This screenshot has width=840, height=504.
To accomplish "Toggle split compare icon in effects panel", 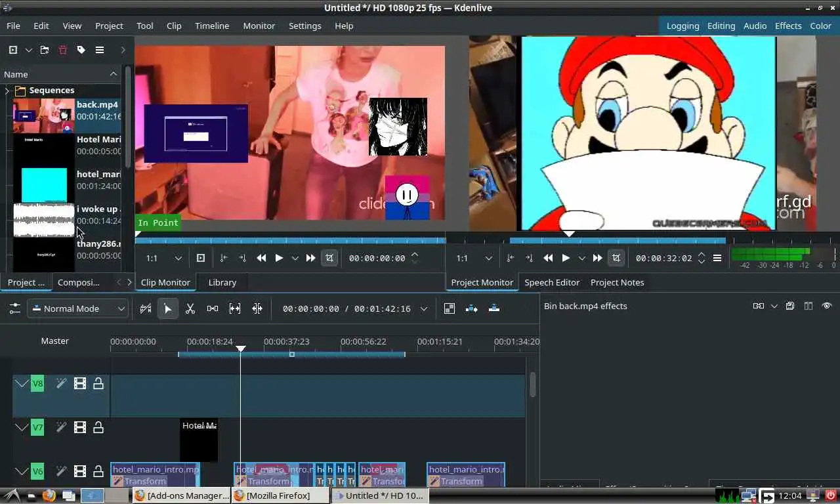I will (808, 306).
